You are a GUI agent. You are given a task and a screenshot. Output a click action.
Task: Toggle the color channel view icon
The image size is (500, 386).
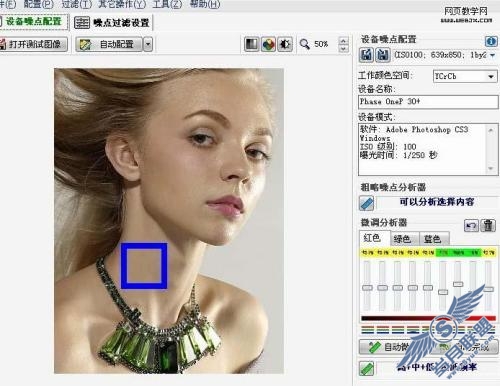268,44
